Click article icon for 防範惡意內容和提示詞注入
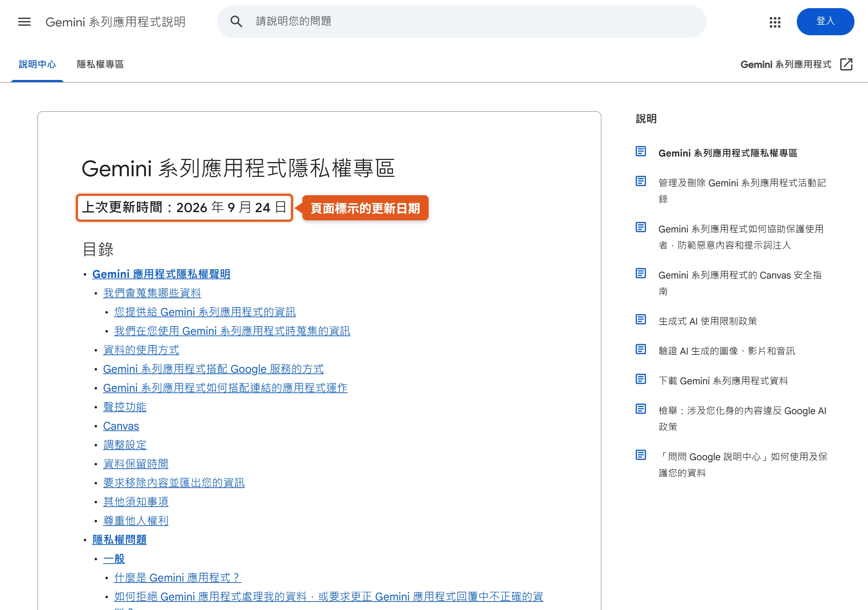This screenshot has width=868, height=610. pos(640,227)
